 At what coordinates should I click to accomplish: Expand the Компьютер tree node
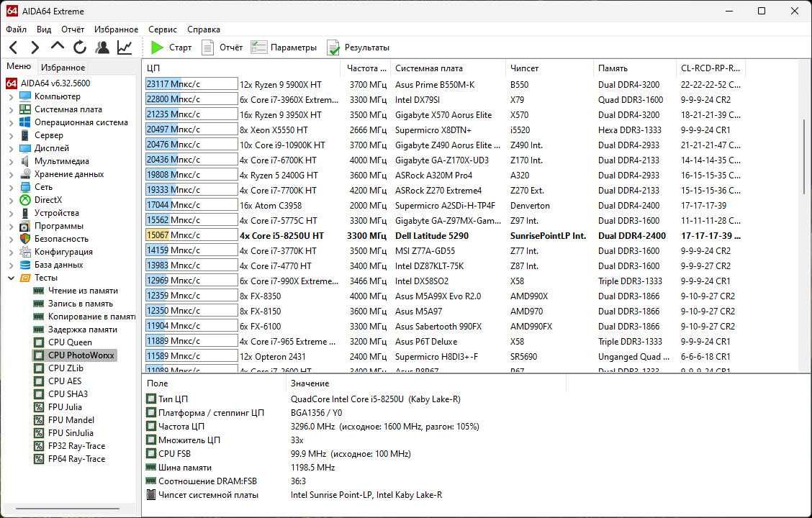pyautogui.click(x=11, y=97)
